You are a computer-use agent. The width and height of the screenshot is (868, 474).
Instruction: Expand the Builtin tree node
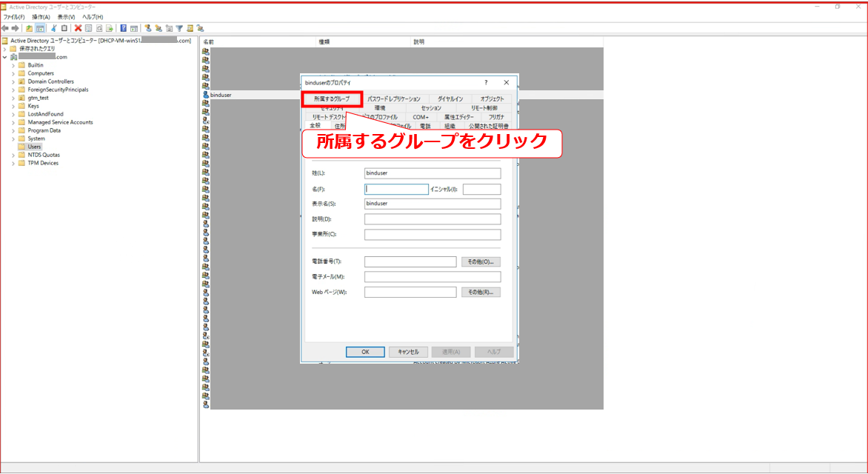click(13, 65)
